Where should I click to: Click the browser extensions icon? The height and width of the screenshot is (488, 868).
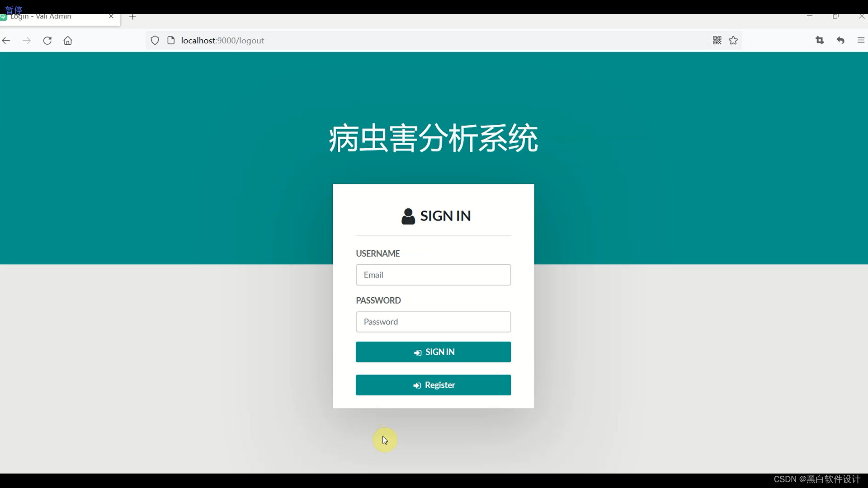tap(820, 40)
